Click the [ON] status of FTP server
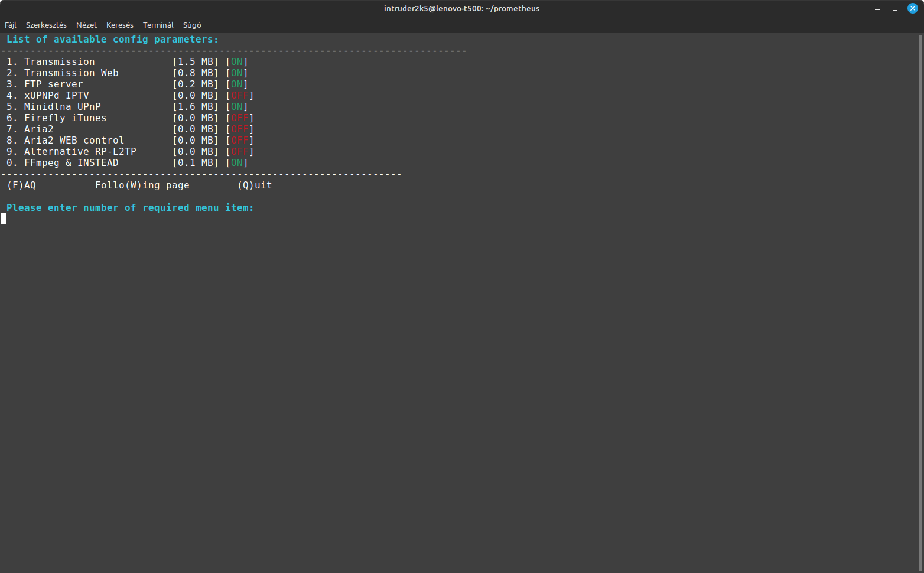The width and height of the screenshot is (924, 573). tap(237, 84)
